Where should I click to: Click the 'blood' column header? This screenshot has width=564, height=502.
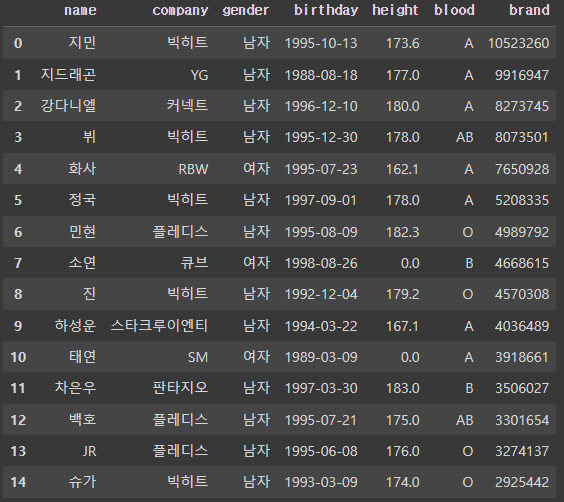pos(454,10)
